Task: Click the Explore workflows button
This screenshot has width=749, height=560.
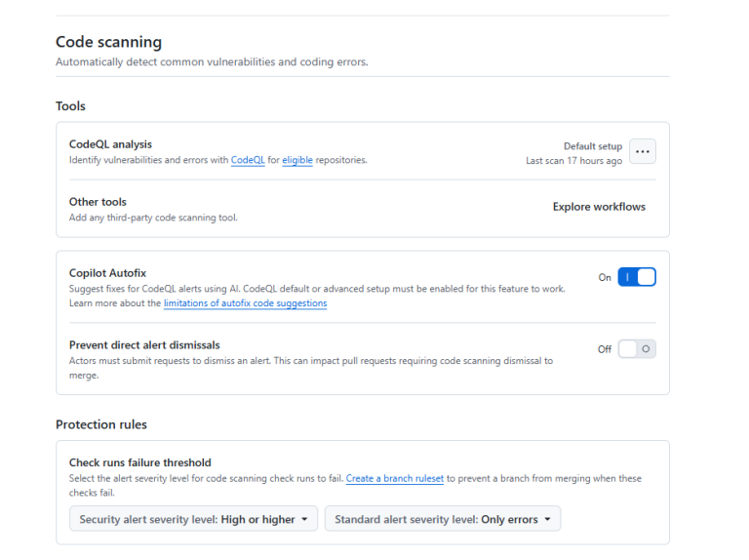Action: [x=599, y=207]
